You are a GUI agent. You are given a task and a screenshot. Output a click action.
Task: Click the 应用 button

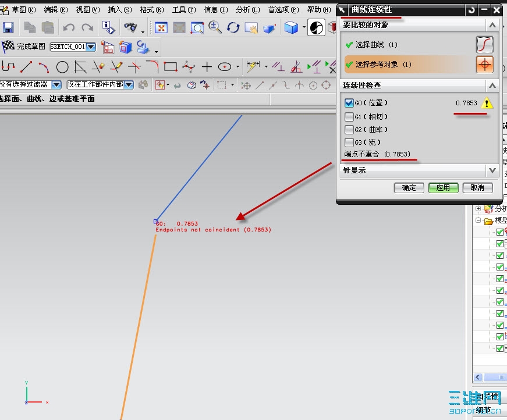(443, 188)
